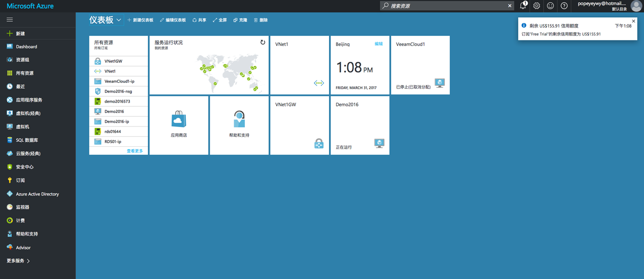Click 新建仪表板 in the toolbar
The height and width of the screenshot is (279, 644).
(140, 20)
